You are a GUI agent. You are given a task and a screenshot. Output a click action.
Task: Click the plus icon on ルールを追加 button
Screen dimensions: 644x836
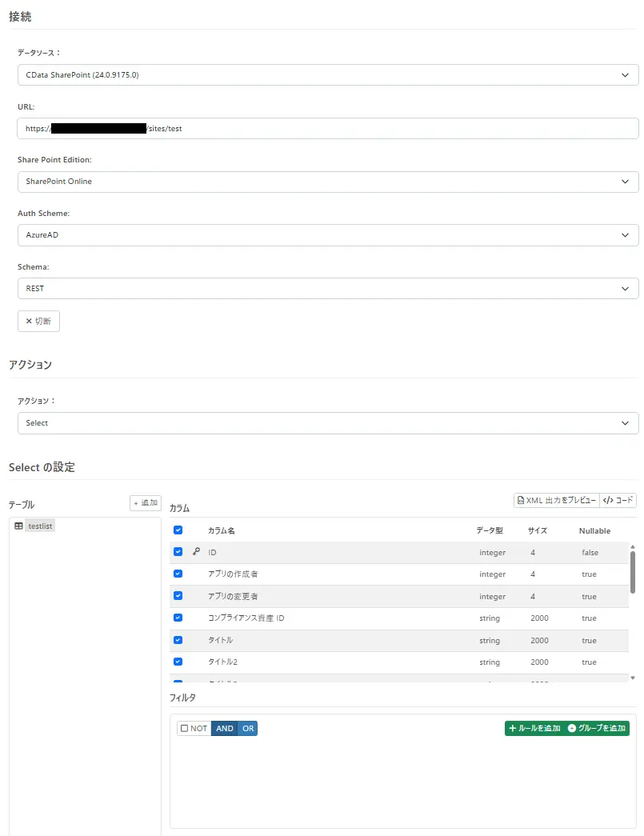511,728
